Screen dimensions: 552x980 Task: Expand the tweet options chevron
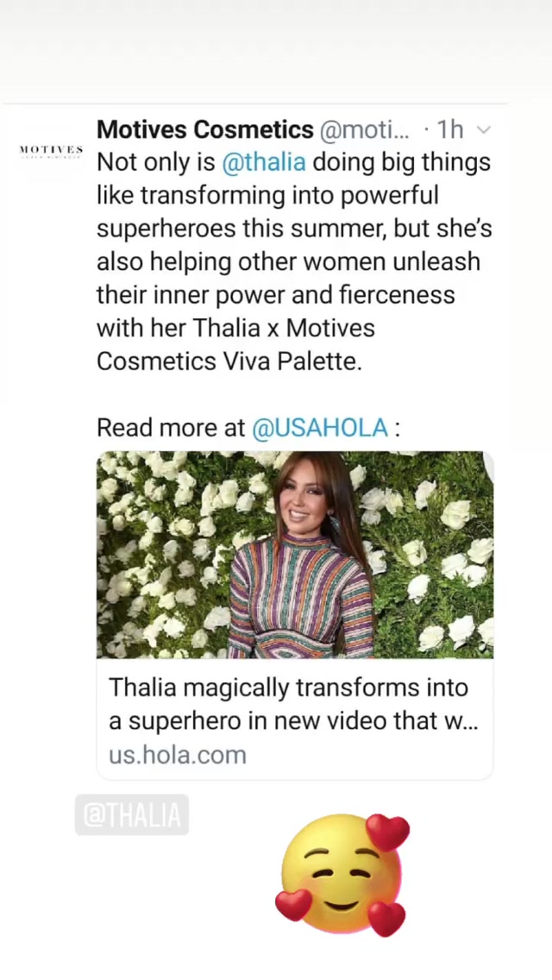click(483, 130)
